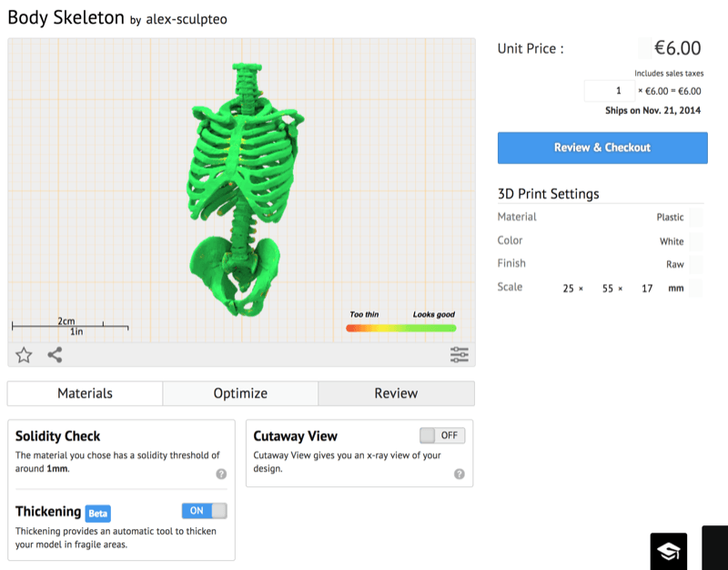This screenshot has width=728, height=570.
Task: Favorite the model using the star icon
Action: point(24,355)
